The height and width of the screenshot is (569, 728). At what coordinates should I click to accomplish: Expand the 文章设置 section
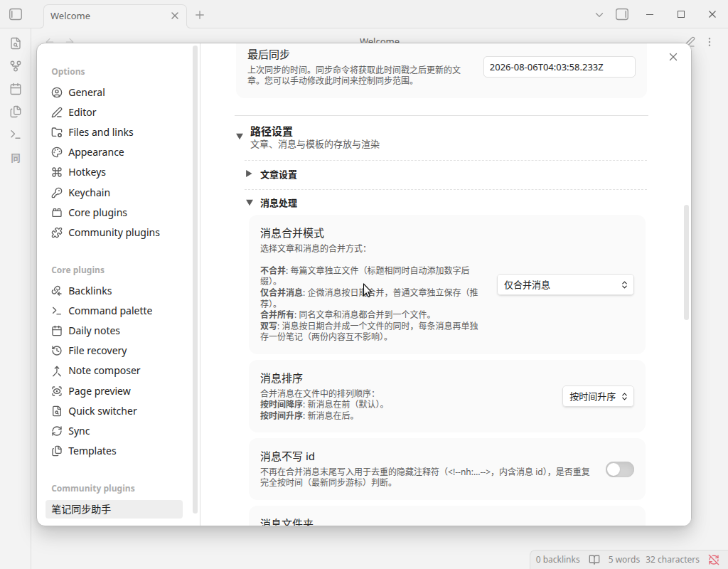click(x=249, y=174)
